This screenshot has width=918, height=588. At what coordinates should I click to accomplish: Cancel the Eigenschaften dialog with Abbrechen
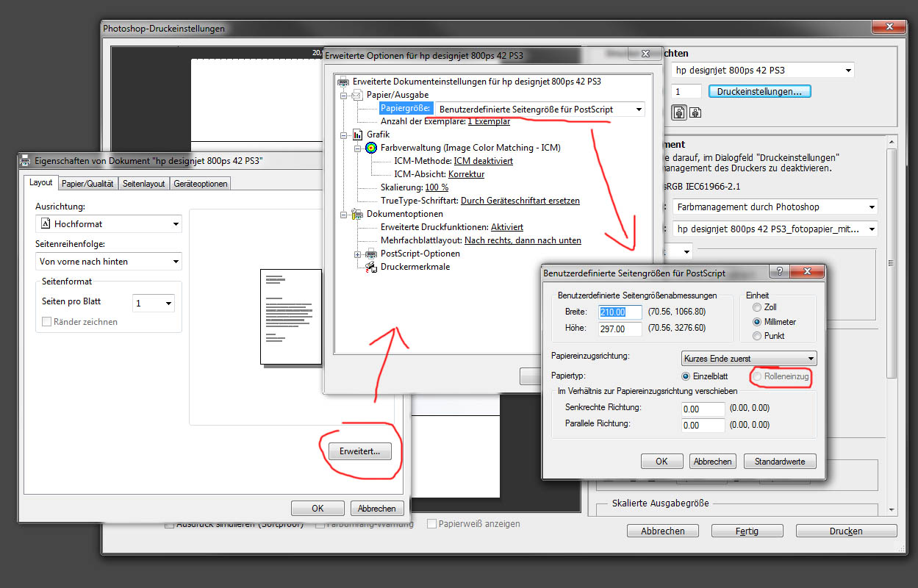[x=377, y=508]
